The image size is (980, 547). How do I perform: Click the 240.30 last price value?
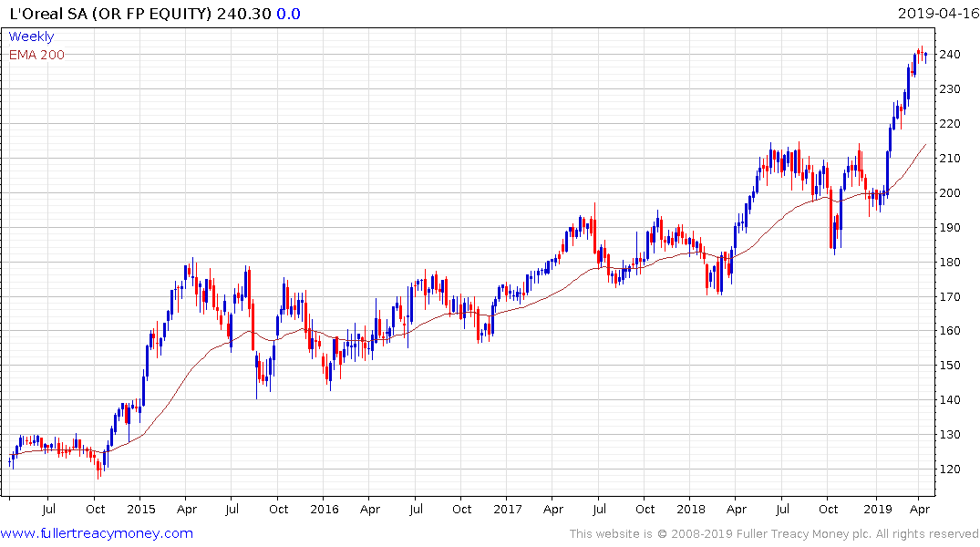pyautogui.click(x=243, y=14)
